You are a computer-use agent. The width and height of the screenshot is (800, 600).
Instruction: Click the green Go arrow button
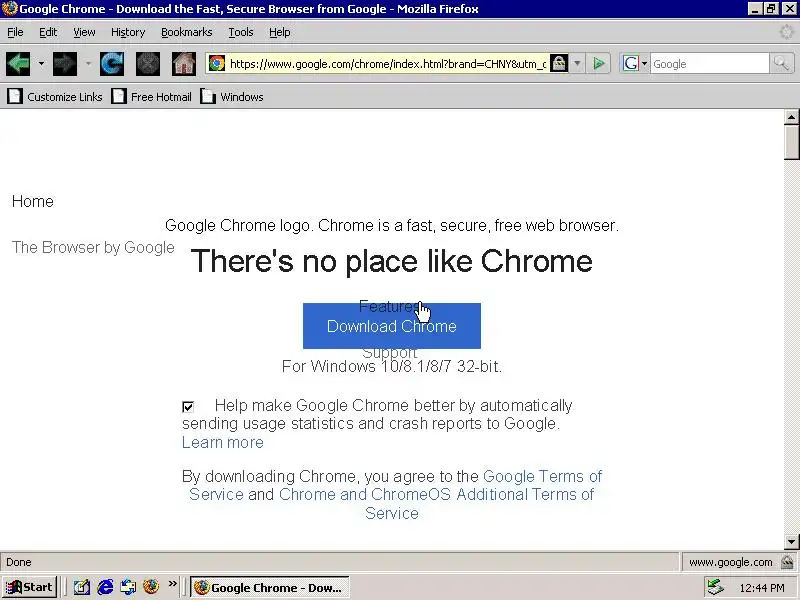[599, 64]
